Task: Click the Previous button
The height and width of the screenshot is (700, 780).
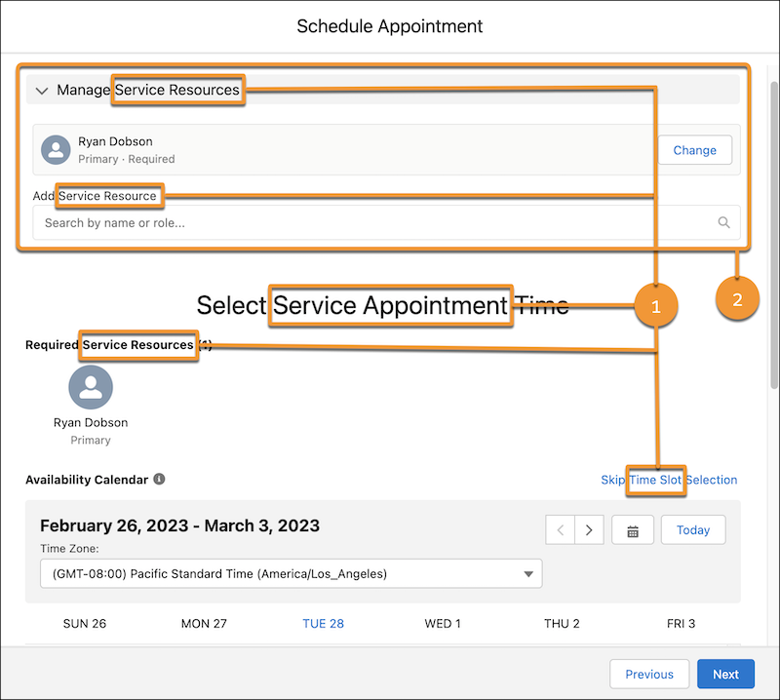Action: (x=649, y=674)
